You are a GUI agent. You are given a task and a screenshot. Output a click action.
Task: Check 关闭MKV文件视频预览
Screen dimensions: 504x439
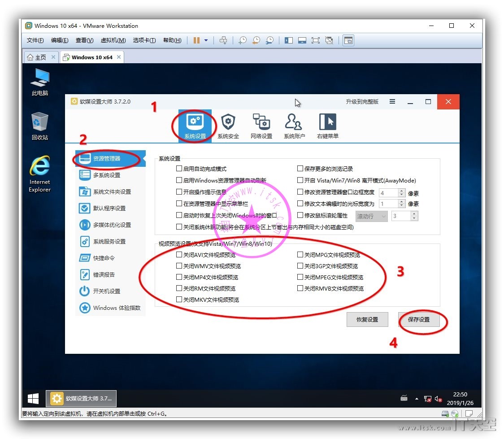coord(179,300)
